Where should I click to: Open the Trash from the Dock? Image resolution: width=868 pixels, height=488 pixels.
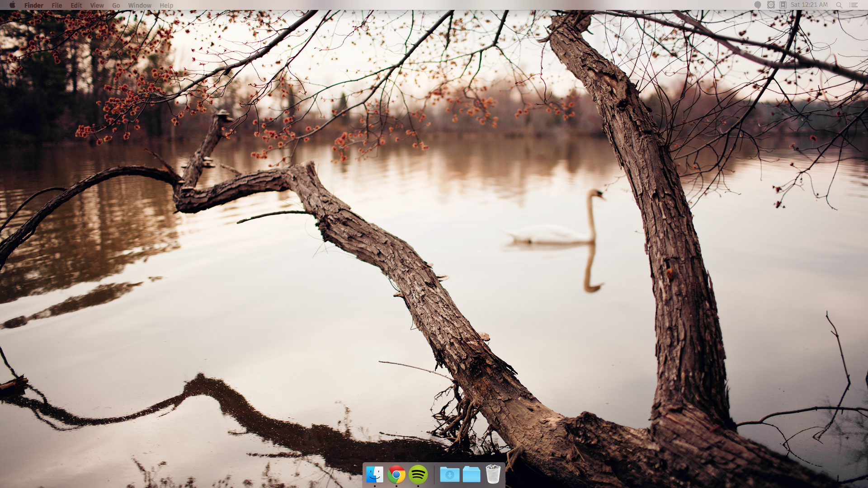click(493, 474)
